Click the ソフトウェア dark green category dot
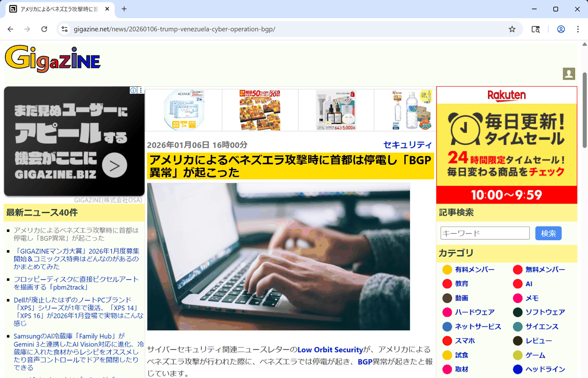 click(x=517, y=312)
